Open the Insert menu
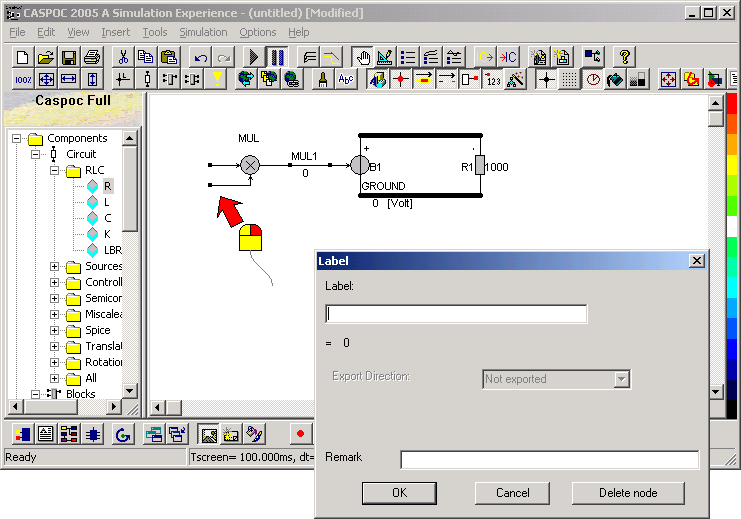Viewport: 741px width, 519px height. pyautogui.click(x=115, y=32)
